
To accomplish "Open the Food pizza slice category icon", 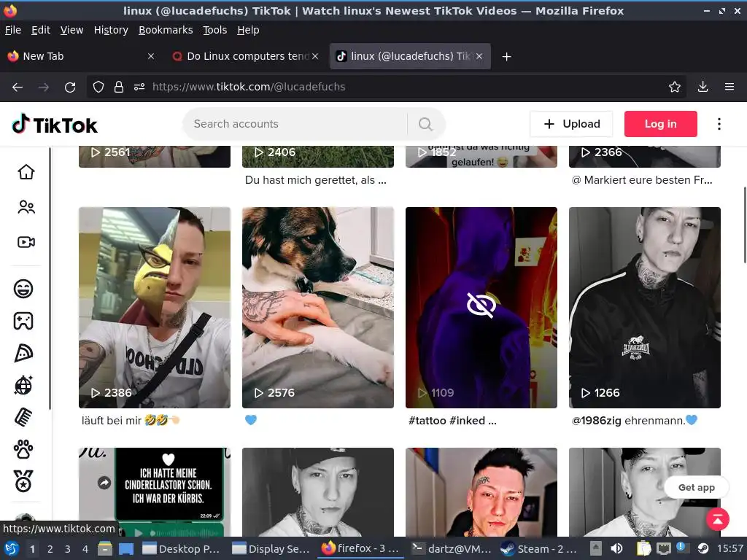I will [x=23, y=353].
